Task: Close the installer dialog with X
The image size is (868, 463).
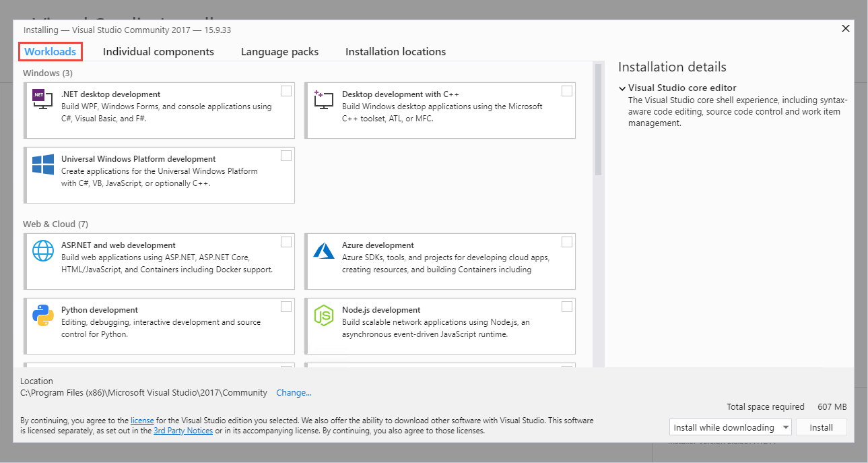Action: (846, 28)
